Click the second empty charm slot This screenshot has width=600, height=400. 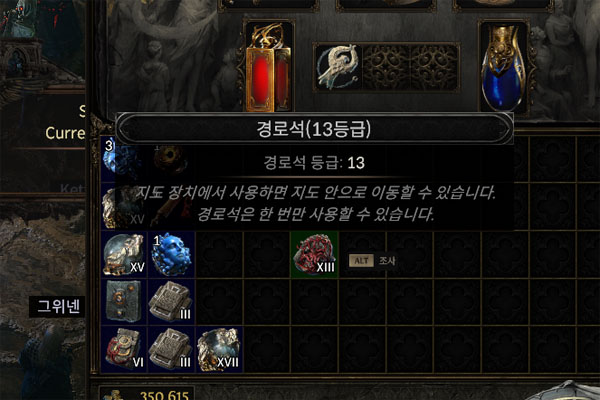(386, 67)
